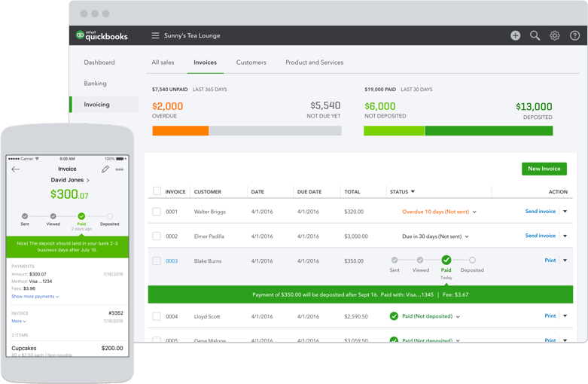588x384 pixels.
Task: Open action arrow for Walter Briggs row
Action: [x=565, y=211]
